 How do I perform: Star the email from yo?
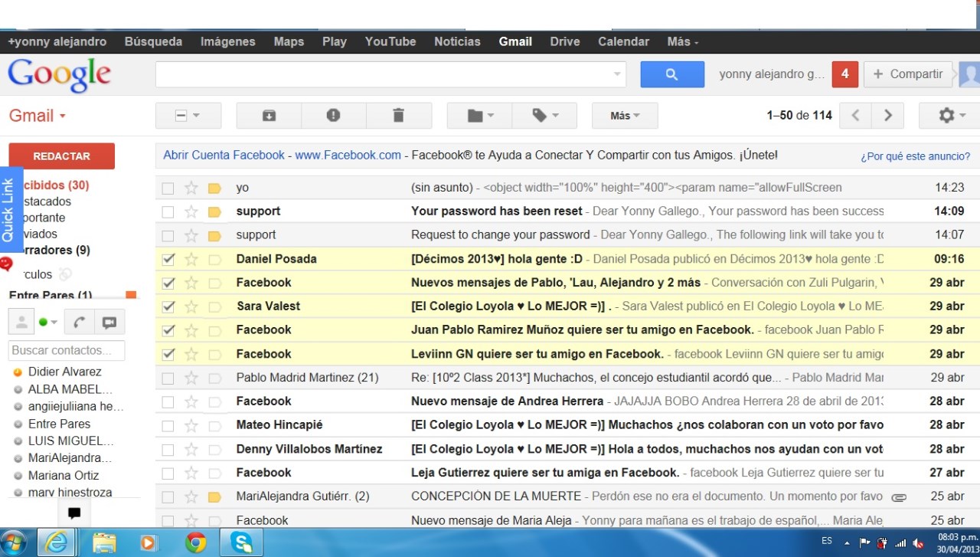pos(191,188)
